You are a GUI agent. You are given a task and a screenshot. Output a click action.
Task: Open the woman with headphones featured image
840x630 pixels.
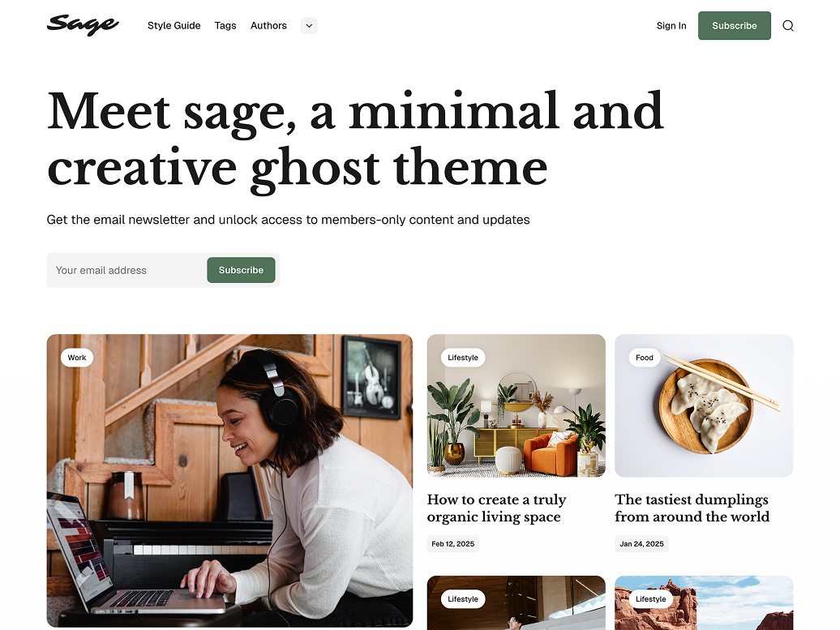point(229,481)
